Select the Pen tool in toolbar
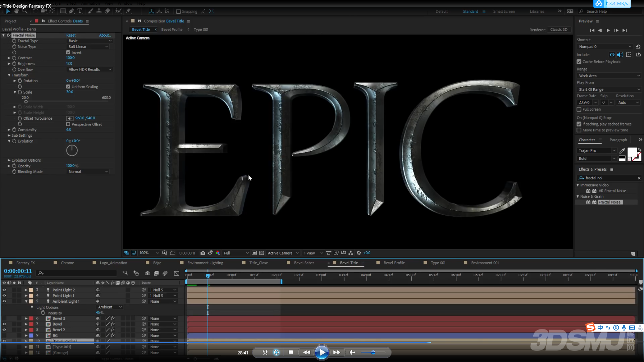Image resolution: width=644 pixels, height=362 pixels. point(71,11)
